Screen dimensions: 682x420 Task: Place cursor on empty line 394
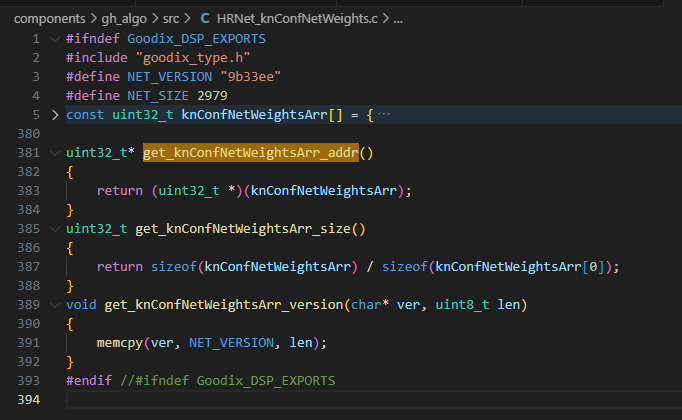374,400
